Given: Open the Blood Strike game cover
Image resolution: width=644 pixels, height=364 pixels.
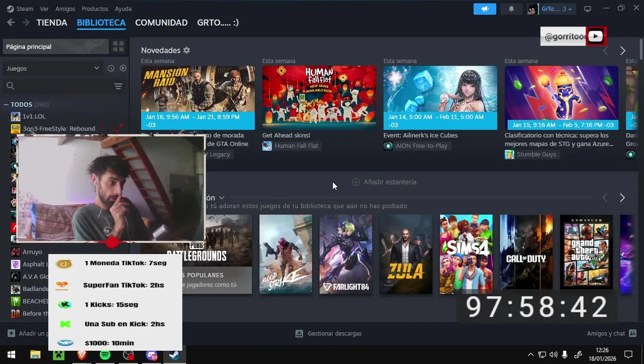Looking at the screenshot, I should (x=286, y=254).
